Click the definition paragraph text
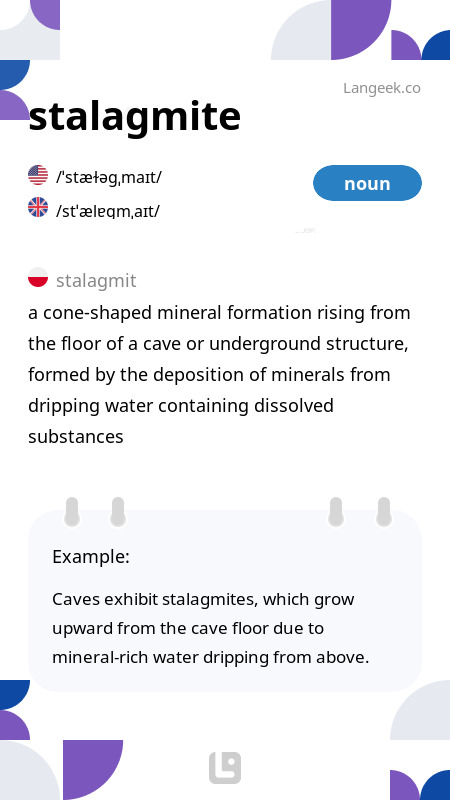This screenshot has height=800, width=450. click(x=219, y=374)
